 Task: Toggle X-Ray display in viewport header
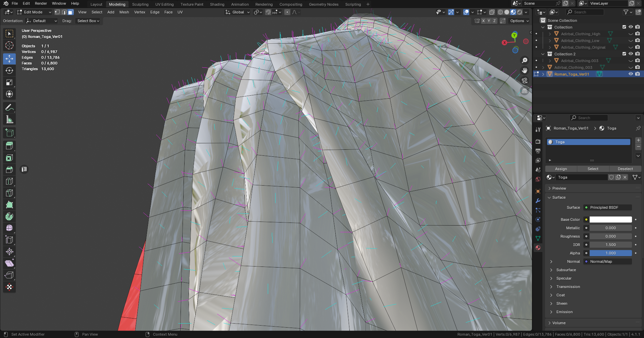click(x=492, y=12)
